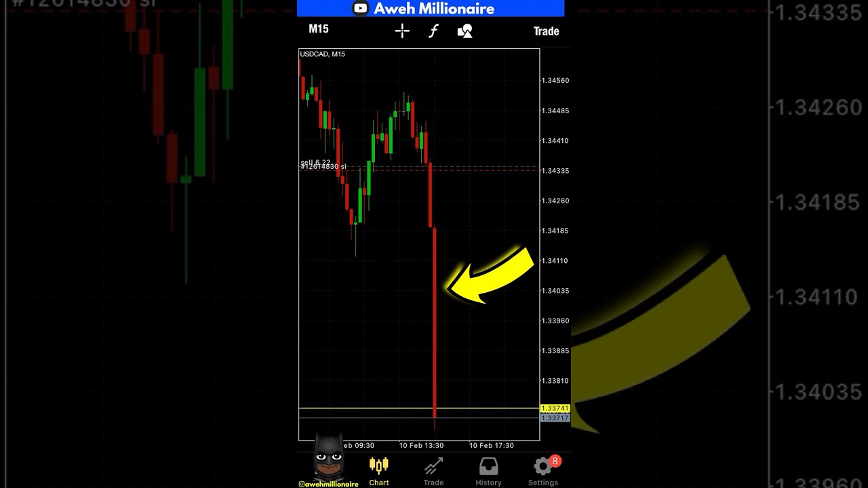Image resolution: width=868 pixels, height=488 pixels.
Task: Open the Settings tab
Action: coord(543,472)
